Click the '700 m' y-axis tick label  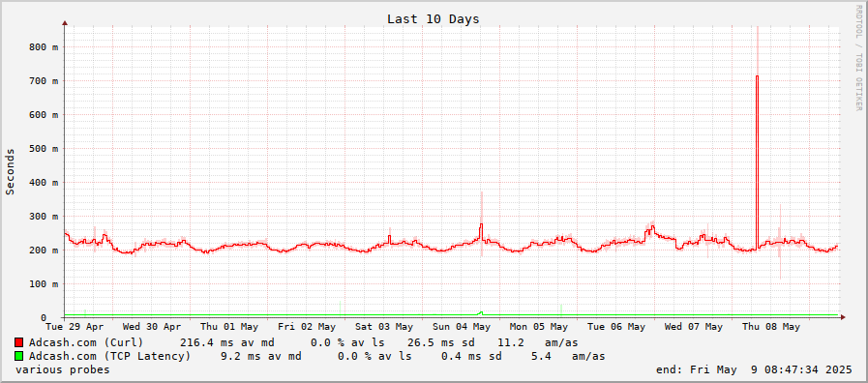click(44, 81)
